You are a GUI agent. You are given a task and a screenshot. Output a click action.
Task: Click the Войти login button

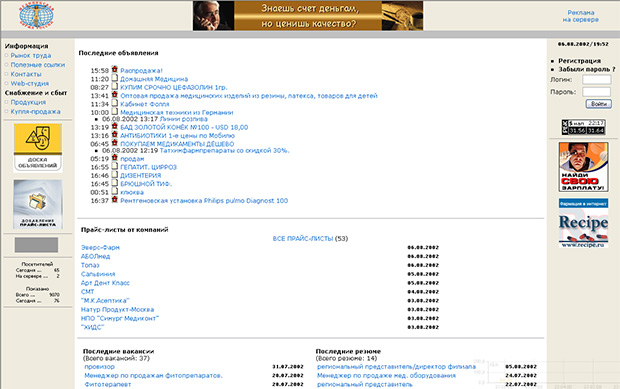pyautogui.click(x=598, y=104)
